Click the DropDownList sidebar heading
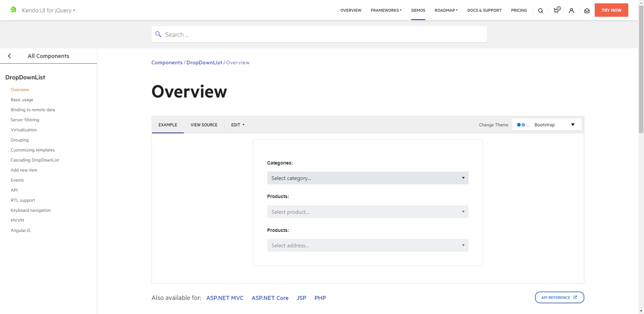The height and width of the screenshot is (314, 644). tap(25, 77)
